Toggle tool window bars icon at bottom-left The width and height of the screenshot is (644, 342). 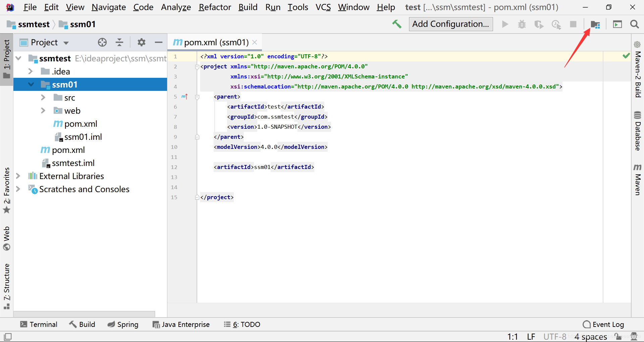(8, 336)
